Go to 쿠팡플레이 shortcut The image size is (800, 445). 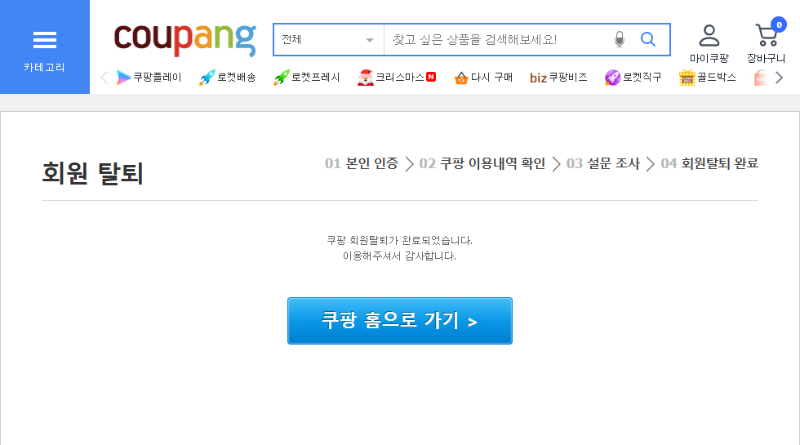pos(149,78)
